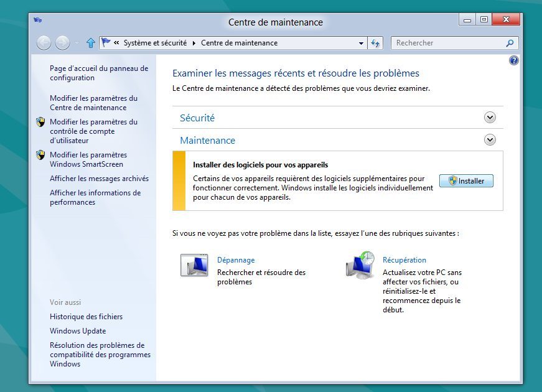The width and height of the screenshot is (542, 392).
Task: Click the window icon in title bar
Action: 38,20
